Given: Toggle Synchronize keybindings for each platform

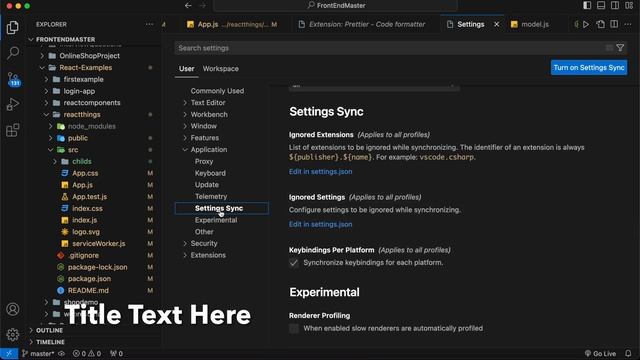Looking at the screenshot, I should [x=294, y=263].
